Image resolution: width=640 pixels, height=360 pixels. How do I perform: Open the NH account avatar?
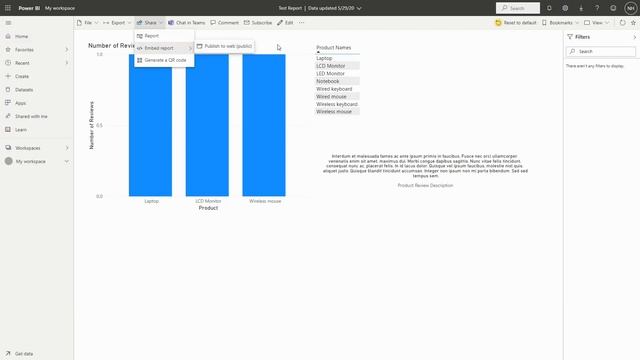631,8
